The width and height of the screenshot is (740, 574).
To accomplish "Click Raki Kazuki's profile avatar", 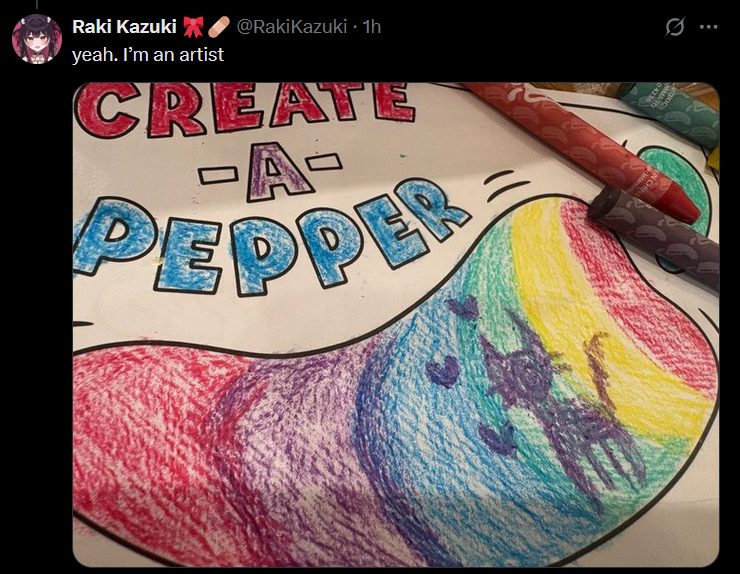I will coord(37,39).
